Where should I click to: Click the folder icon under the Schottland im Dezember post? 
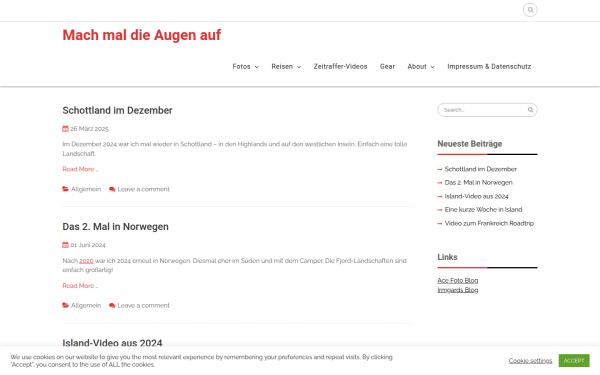pyautogui.click(x=65, y=189)
